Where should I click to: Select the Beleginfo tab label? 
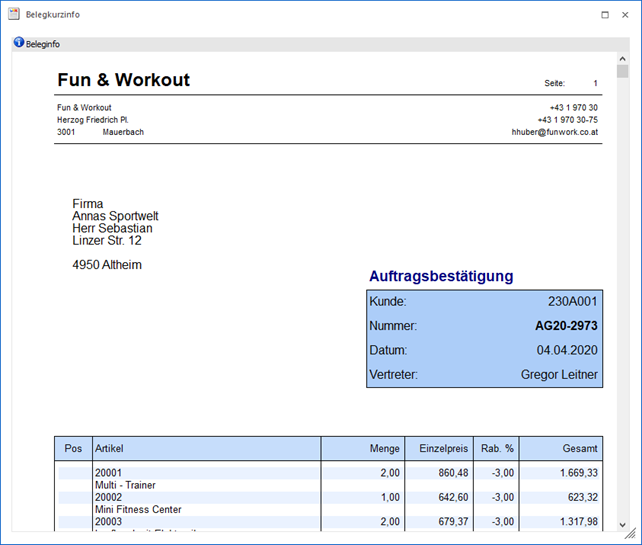tap(43, 44)
